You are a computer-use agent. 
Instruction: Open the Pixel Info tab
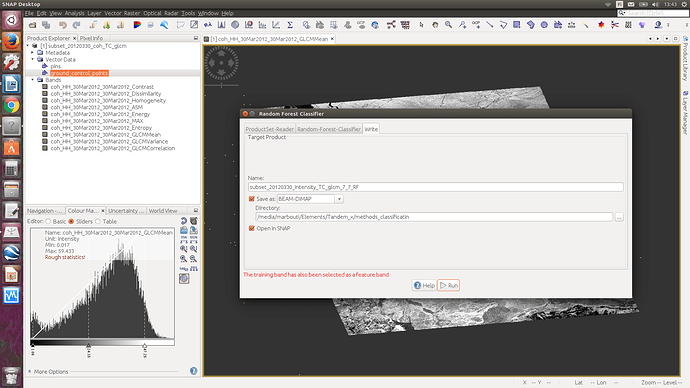click(92, 38)
